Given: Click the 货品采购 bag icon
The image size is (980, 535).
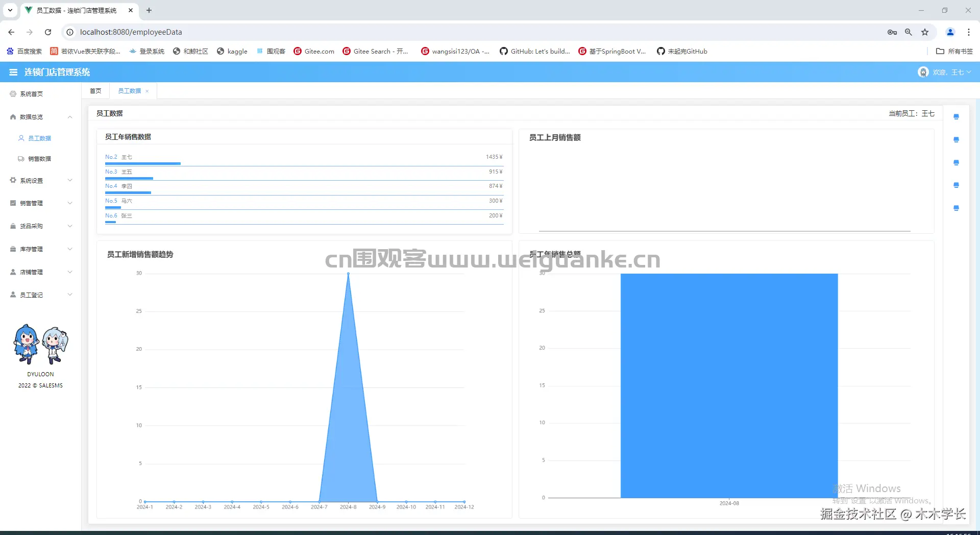Looking at the screenshot, I should coord(13,226).
